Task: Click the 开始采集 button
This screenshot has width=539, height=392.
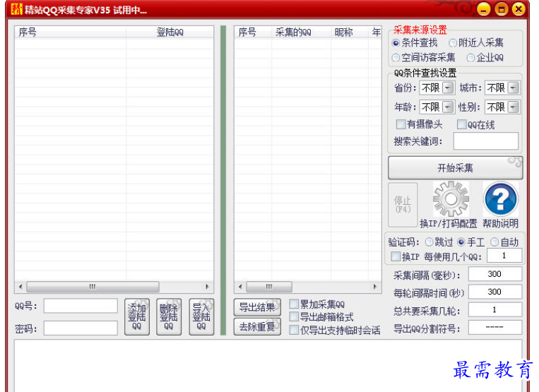Action: point(455,167)
